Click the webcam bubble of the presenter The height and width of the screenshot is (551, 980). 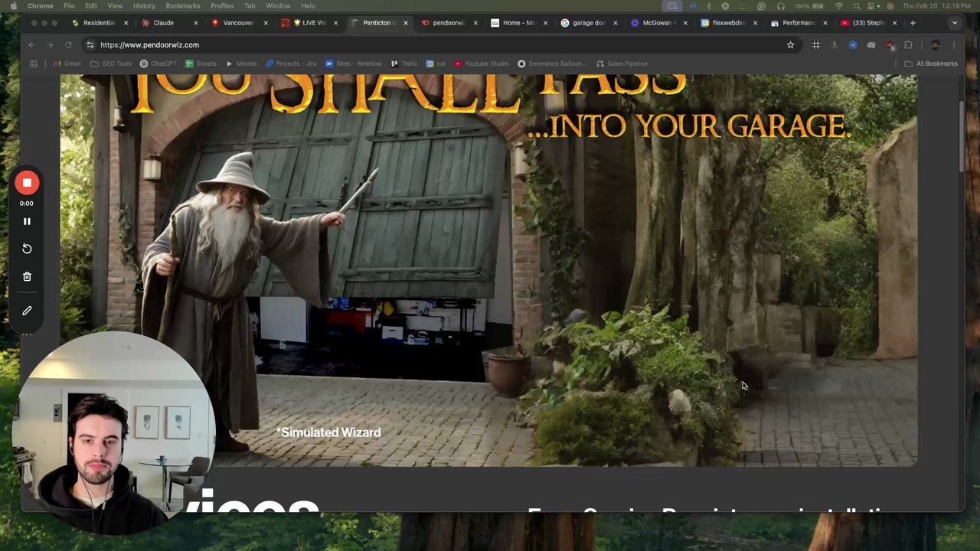[x=113, y=432]
